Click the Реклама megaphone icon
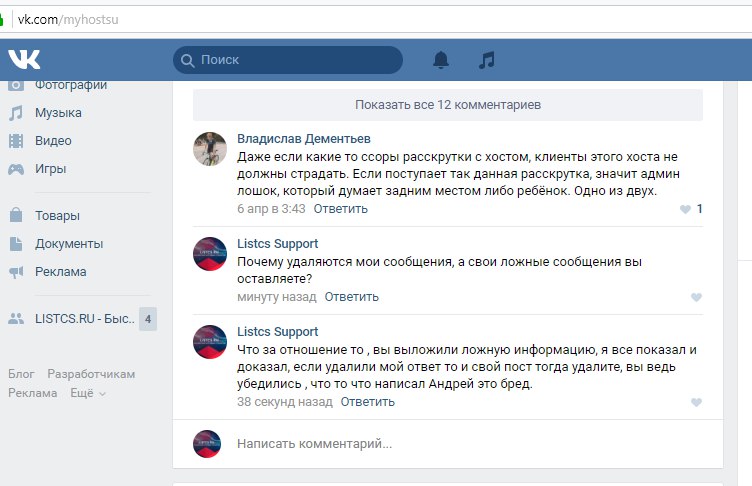752x486 pixels. (16, 272)
